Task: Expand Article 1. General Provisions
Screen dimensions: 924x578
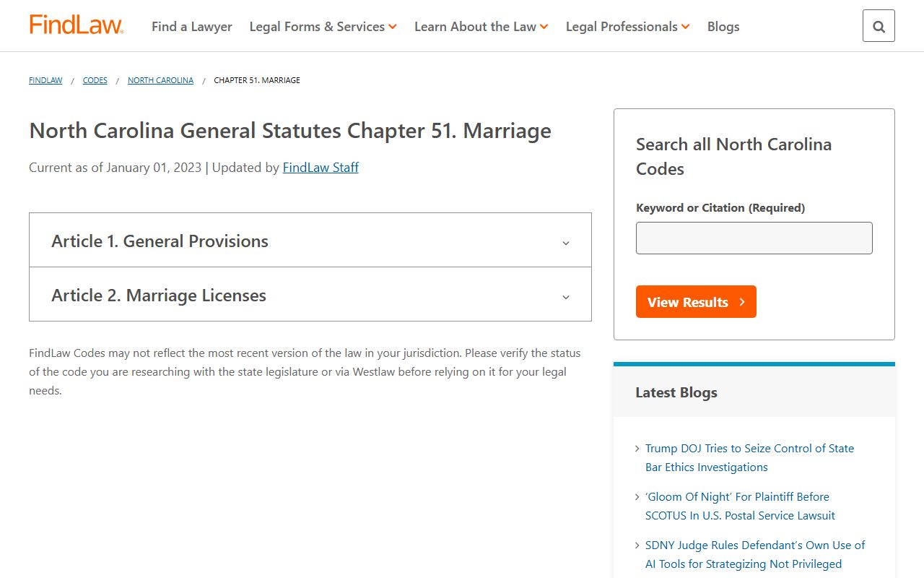Action: click(310, 241)
